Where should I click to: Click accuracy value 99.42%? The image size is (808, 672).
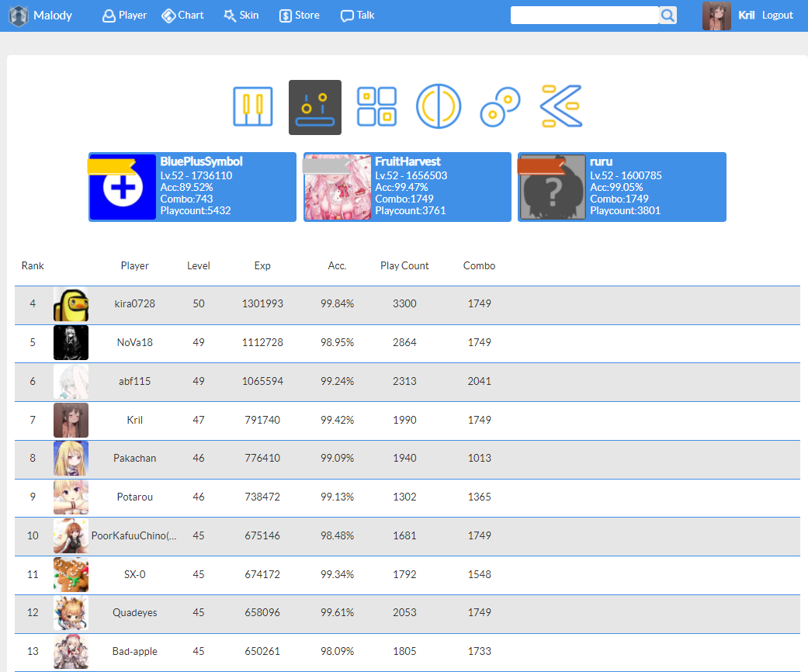pyautogui.click(x=337, y=420)
